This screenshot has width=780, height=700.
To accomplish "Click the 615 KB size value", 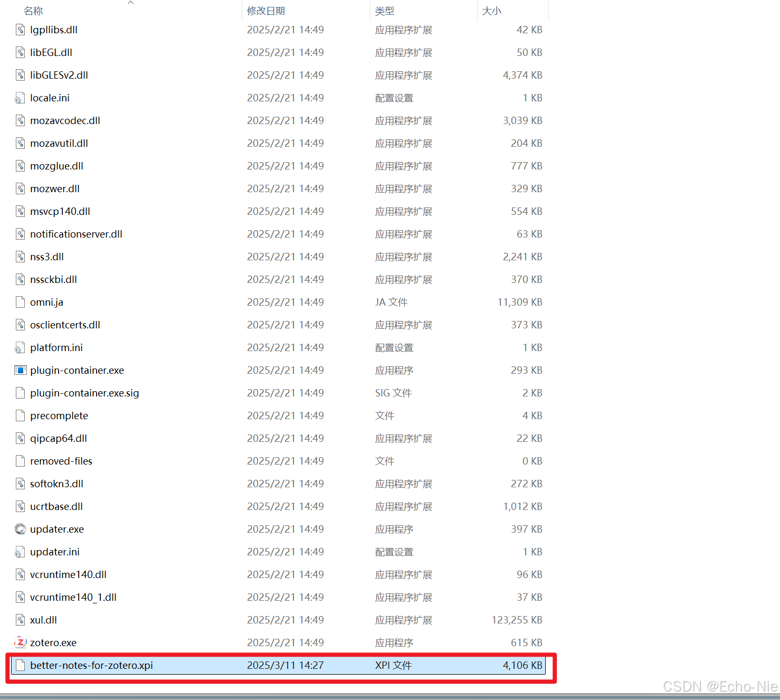I will 526,642.
